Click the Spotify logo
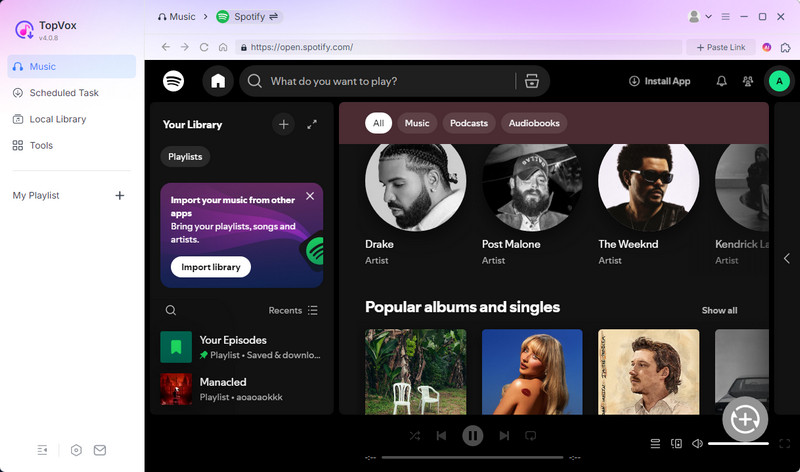 (x=173, y=81)
